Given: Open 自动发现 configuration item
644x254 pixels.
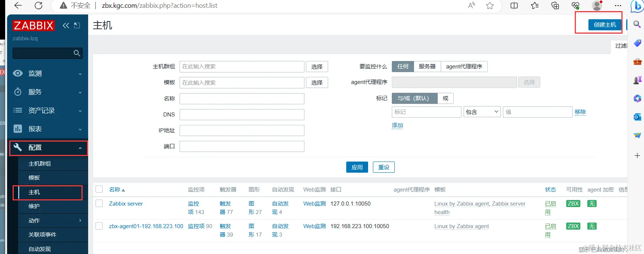Looking at the screenshot, I should click(40, 249).
